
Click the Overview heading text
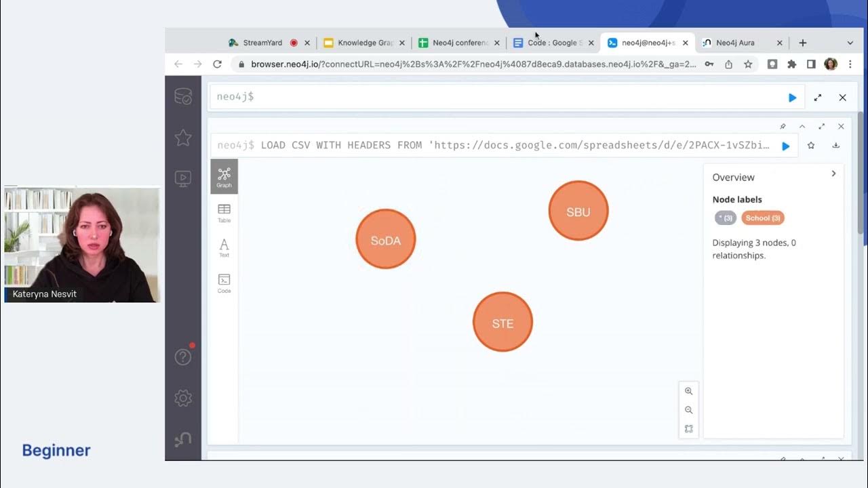pos(733,178)
